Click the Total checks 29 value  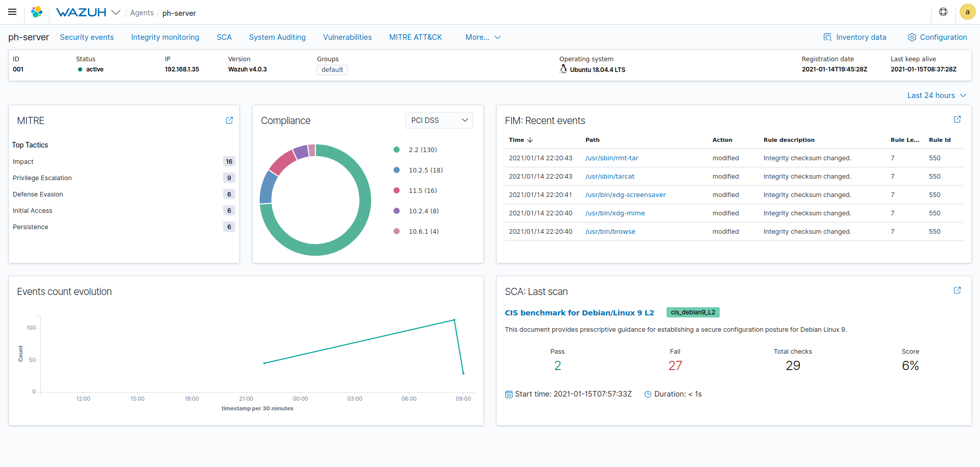[793, 365]
